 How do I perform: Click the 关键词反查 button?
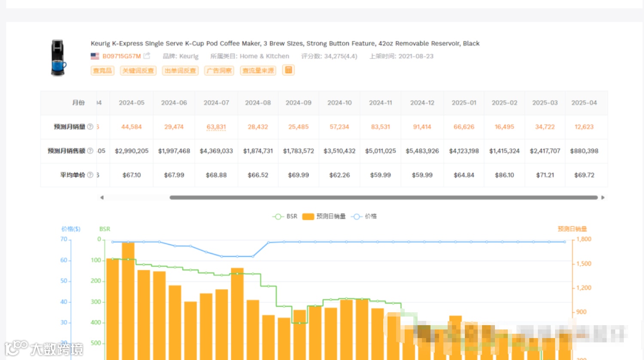(138, 71)
